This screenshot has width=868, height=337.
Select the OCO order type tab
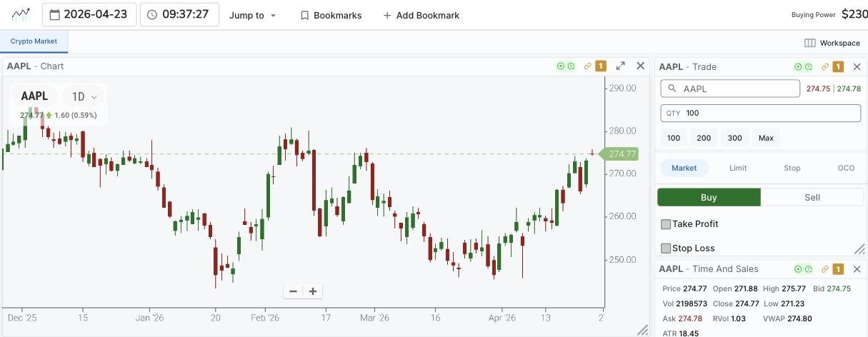coord(846,168)
